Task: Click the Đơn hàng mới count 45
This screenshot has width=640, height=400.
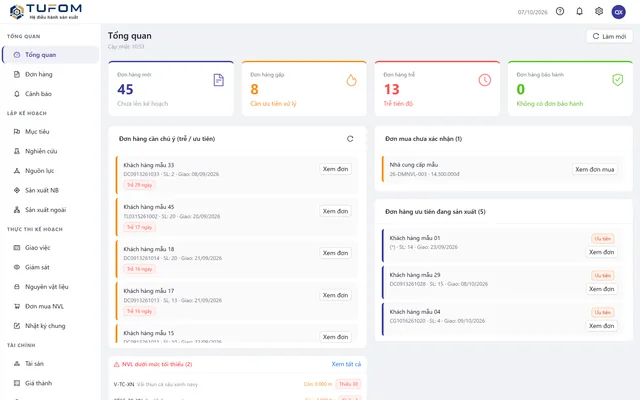Action: [x=125, y=89]
